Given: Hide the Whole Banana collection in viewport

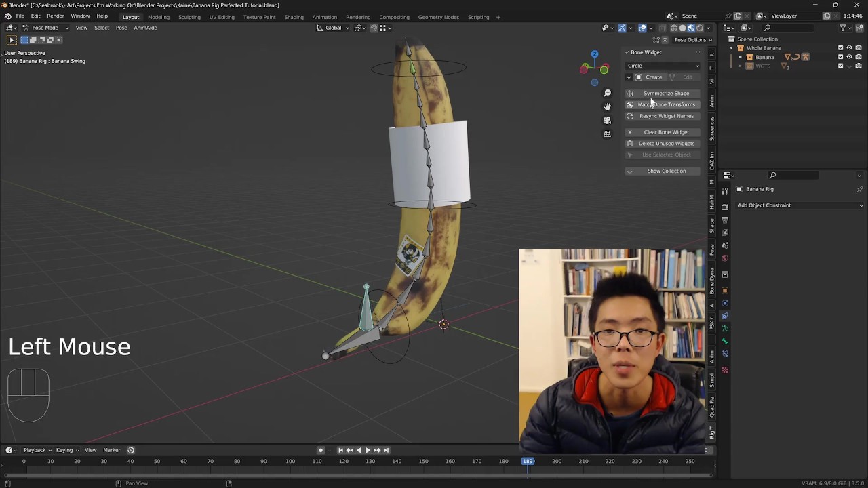Looking at the screenshot, I should (849, 48).
